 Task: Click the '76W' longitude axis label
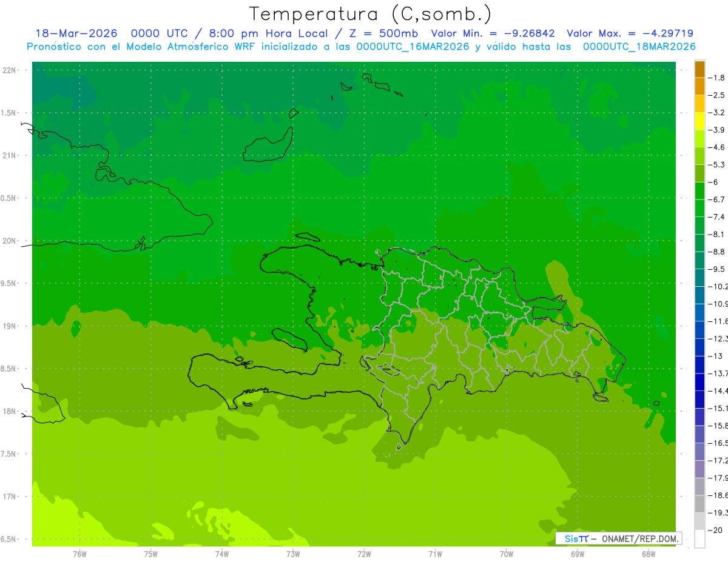tap(79, 554)
